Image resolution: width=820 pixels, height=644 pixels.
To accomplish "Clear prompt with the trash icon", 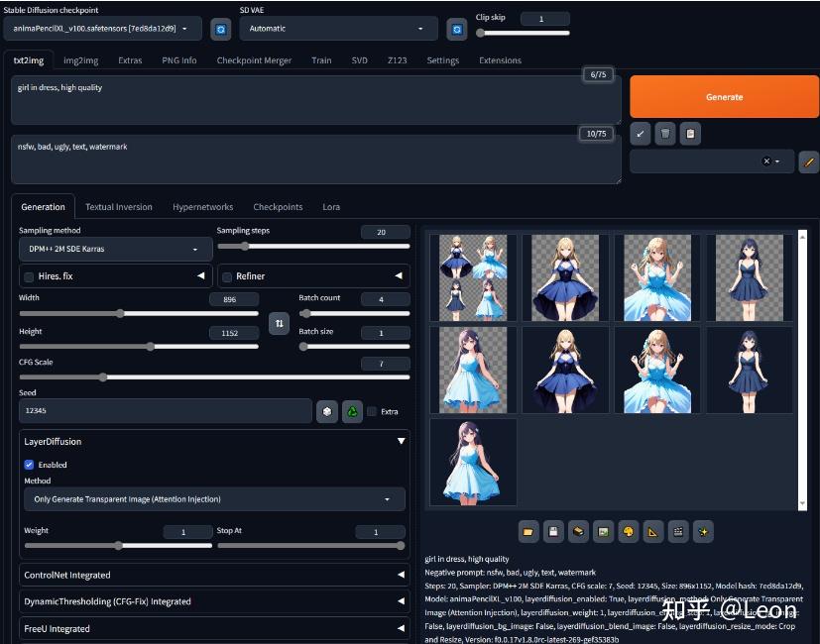I will click(x=664, y=134).
